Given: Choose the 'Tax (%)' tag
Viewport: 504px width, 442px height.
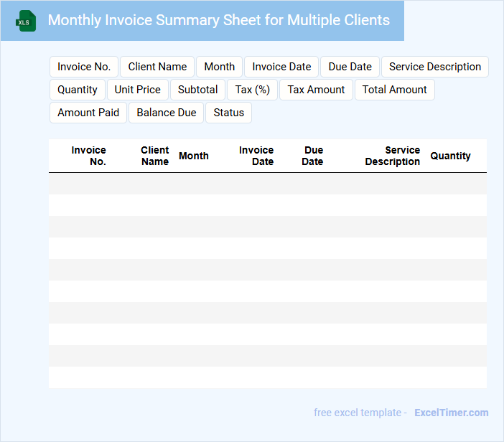Looking at the screenshot, I should coord(252,90).
